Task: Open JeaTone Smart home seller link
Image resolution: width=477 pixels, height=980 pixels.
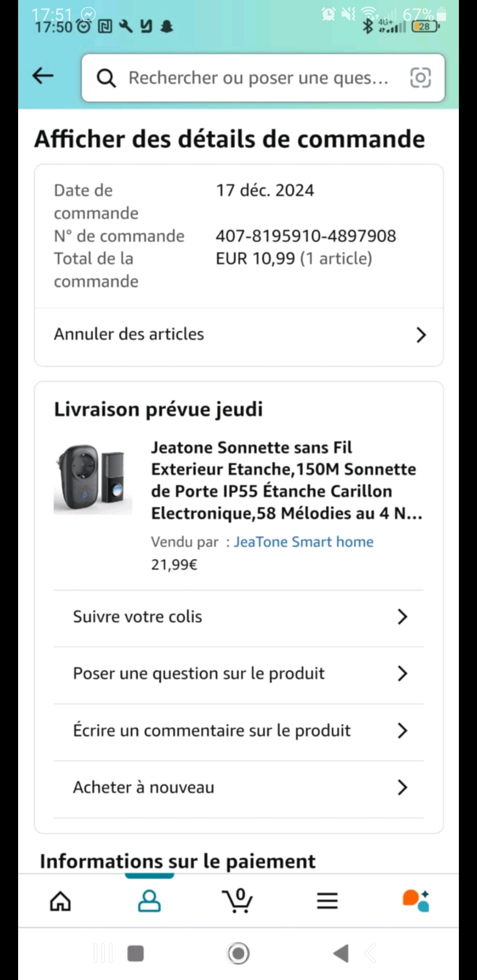Action: (303, 542)
